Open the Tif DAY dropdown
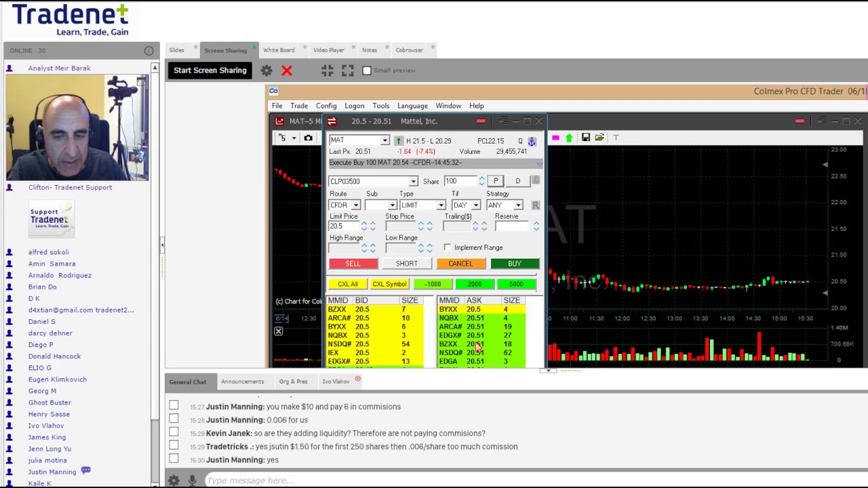The height and width of the screenshot is (488, 868). pos(475,205)
